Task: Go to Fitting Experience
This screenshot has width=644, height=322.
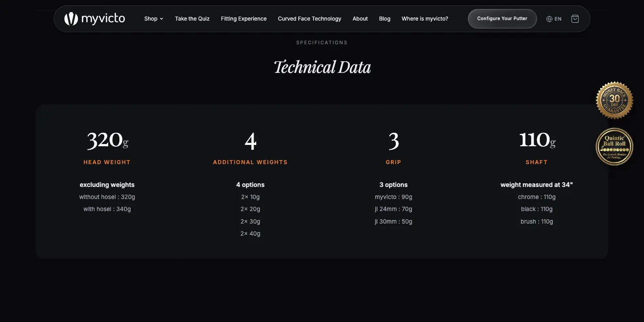Action: (244, 19)
